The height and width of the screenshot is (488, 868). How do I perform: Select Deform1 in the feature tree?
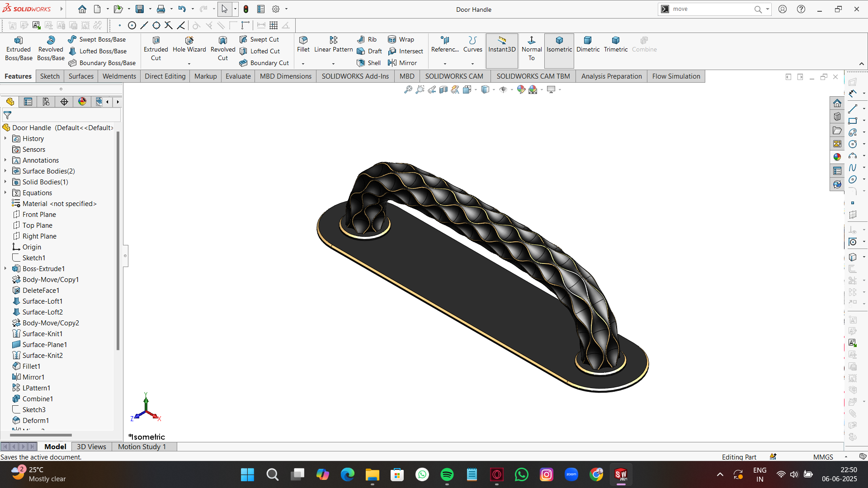[x=31, y=421]
